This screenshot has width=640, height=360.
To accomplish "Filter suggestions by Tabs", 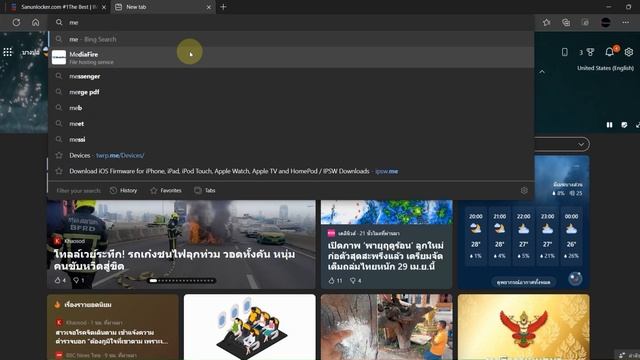I will pos(205,191).
